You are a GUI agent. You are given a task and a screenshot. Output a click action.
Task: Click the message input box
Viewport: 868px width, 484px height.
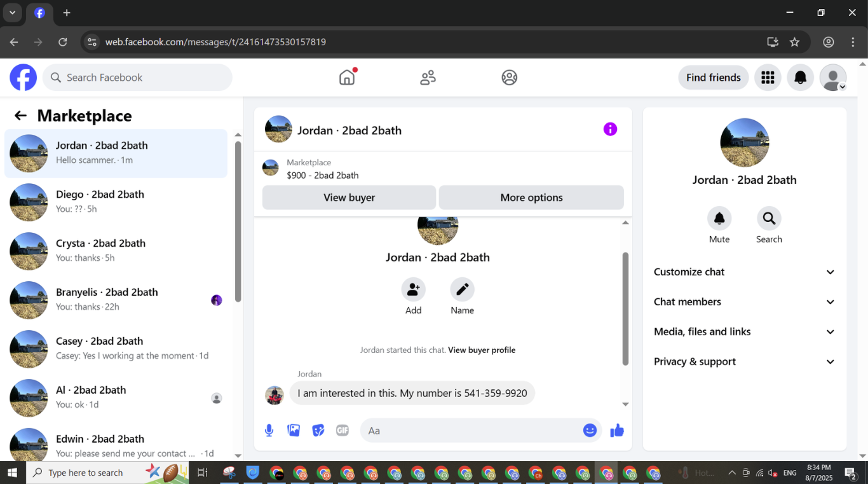[470, 431]
